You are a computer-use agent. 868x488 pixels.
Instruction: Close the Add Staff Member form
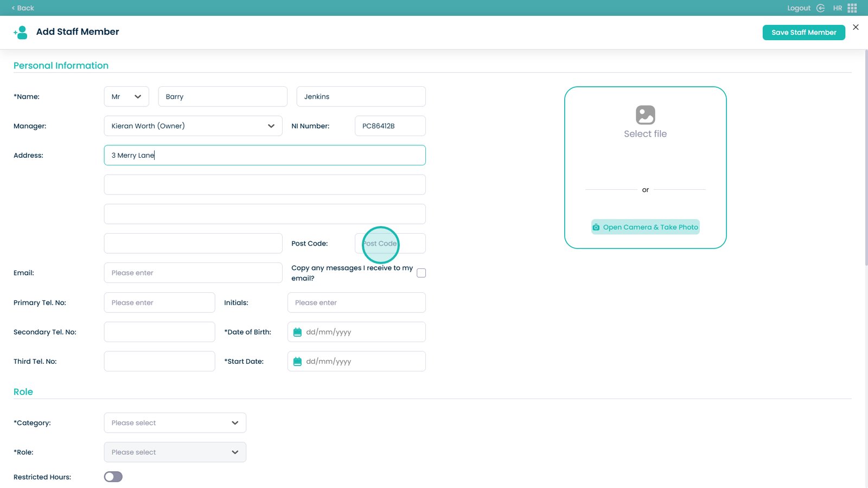[856, 27]
